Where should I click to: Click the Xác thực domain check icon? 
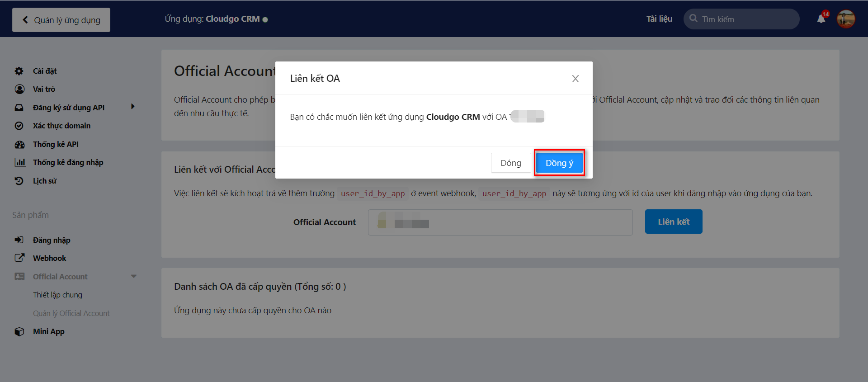pyautogui.click(x=19, y=126)
